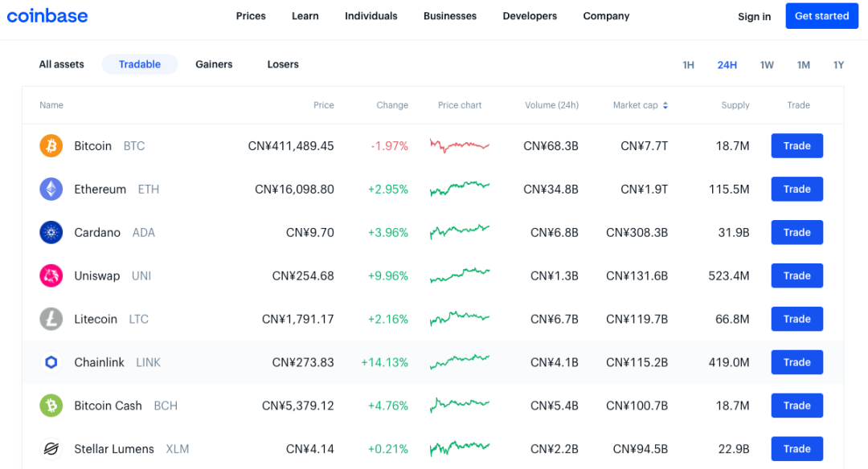Open the Chainlink asset name
This screenshot has width=868, height=469.
click(99, 362)
